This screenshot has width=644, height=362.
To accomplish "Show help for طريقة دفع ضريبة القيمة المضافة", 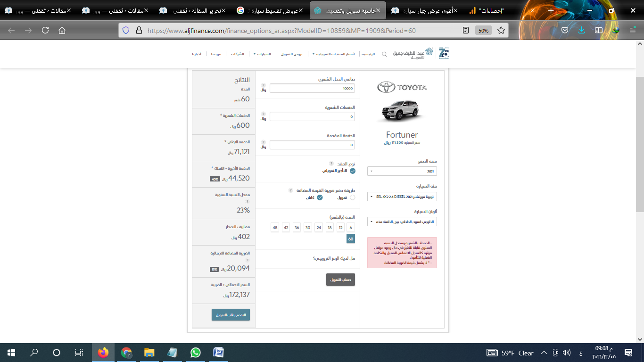I will 291,190.
